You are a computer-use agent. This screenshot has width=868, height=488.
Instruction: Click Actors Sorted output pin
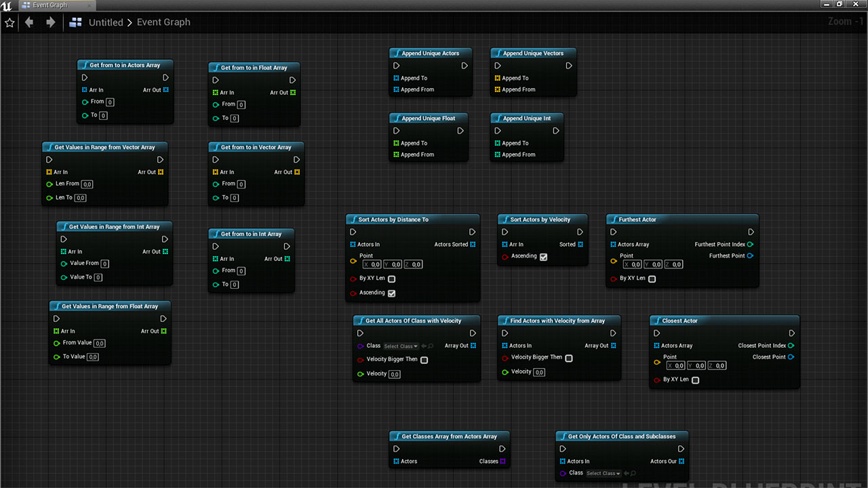[473, 244]
